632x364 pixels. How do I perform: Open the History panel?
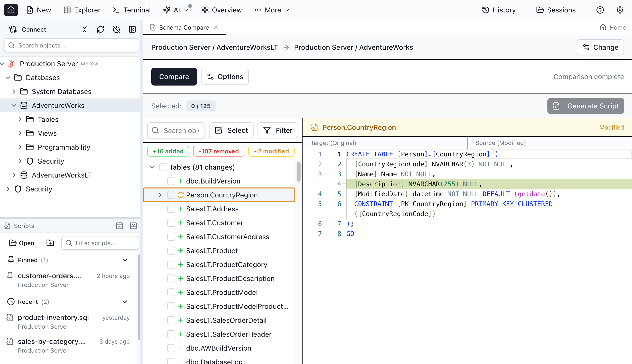click(499, 10)
